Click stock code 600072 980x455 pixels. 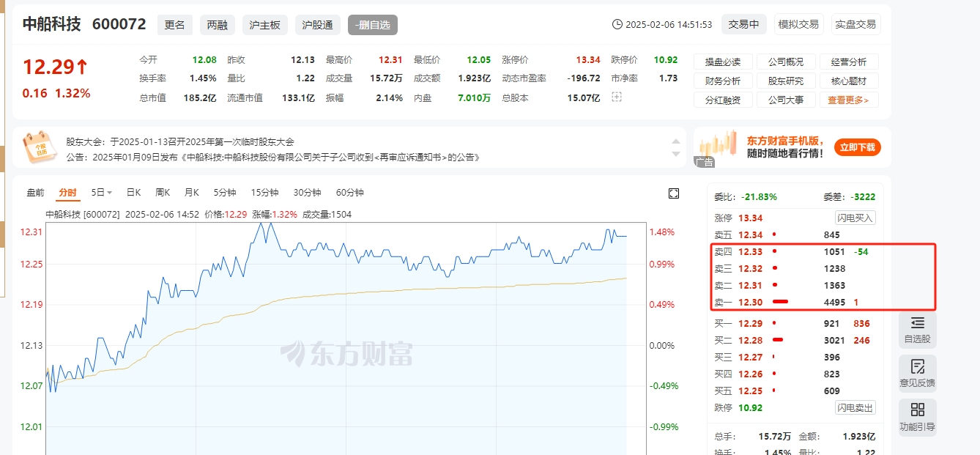pyautogui.click(x=119, y=24)
